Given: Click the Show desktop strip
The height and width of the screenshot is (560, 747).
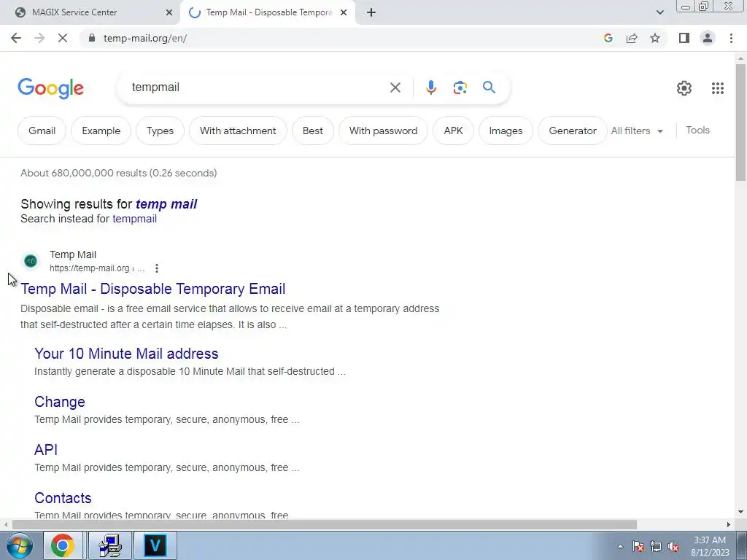Looking at the screenshot, I should pyautogui.click(x=742, y=545).
